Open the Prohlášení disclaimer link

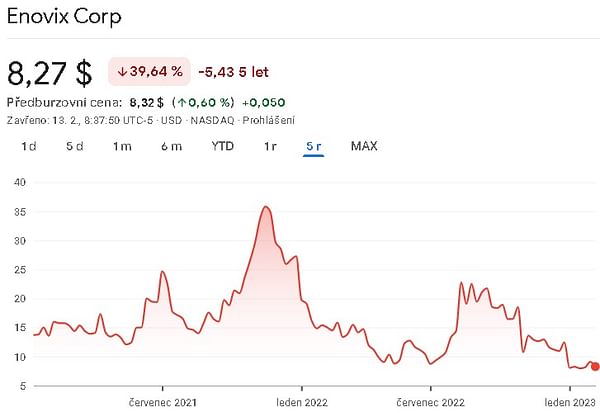[x=269, y=121]
